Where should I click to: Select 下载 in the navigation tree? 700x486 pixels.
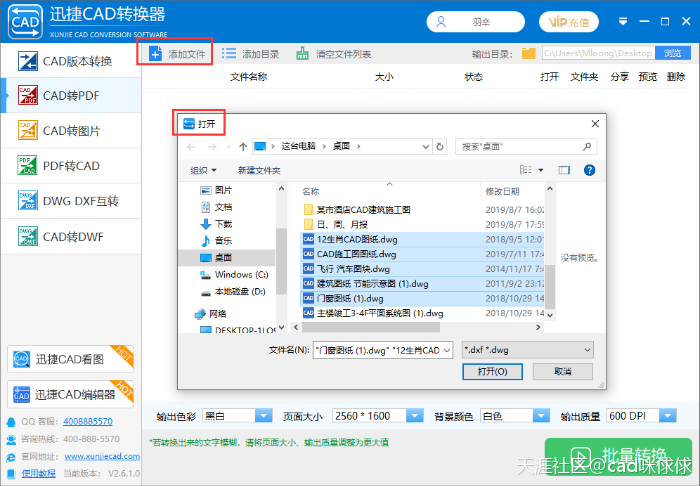tap(216, 224)
